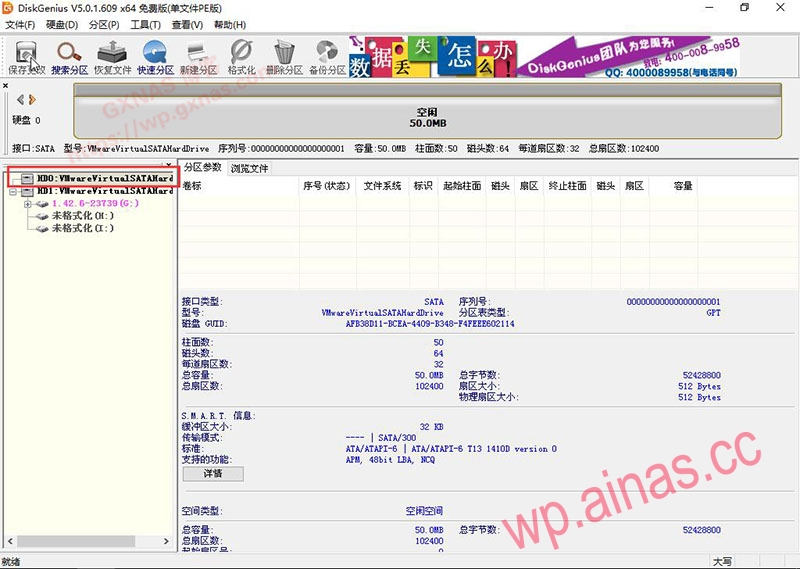
Task: Switch to the 分区参数 tab
Action: (203, 167)
